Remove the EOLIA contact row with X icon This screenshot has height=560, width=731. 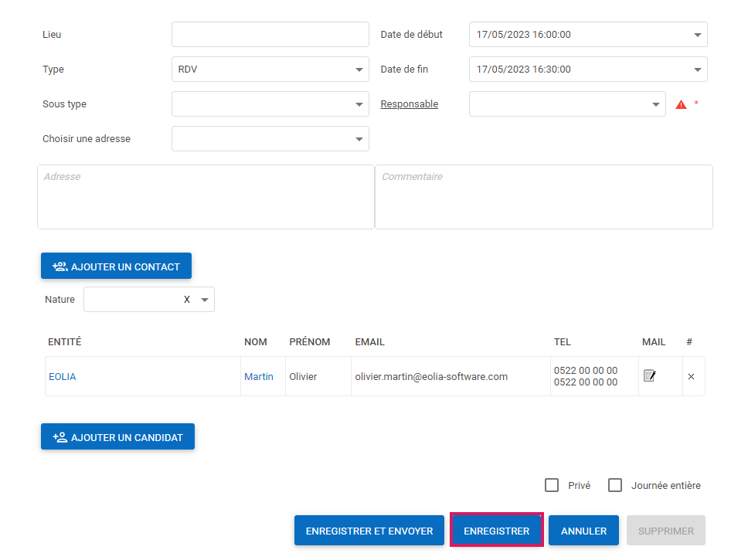(x=691, y=377)
